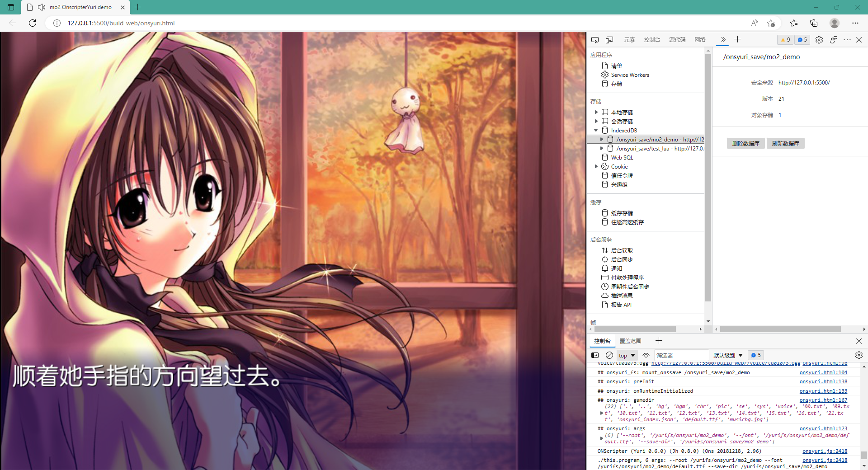868x470 pixels.
Task: Select 往返高速缓存 item
Action: pos(627,222)
